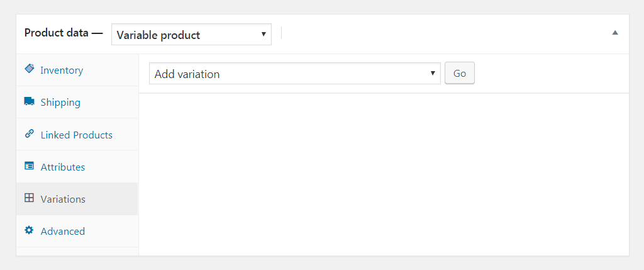
Task: Click the Attributes list icon
Action: click(x=29, y=166)
